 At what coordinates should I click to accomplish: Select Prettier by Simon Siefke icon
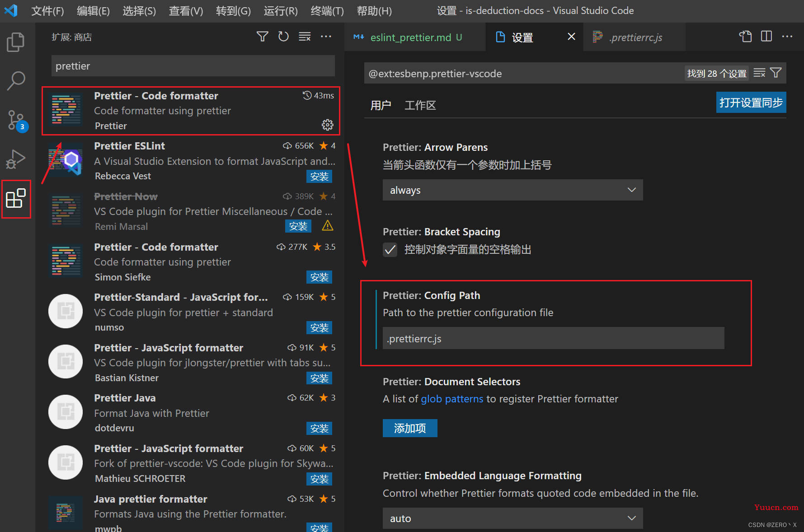(x=66, y=261)
